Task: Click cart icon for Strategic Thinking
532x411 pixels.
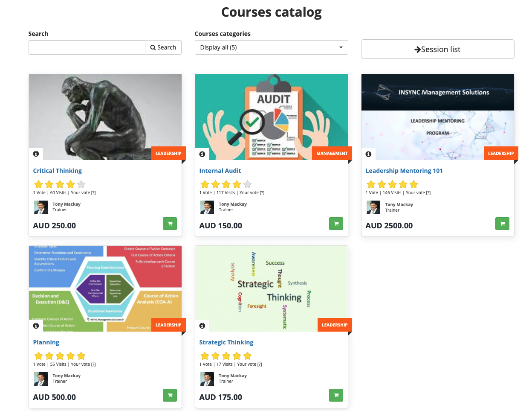Action: click(x=336, y=395)
